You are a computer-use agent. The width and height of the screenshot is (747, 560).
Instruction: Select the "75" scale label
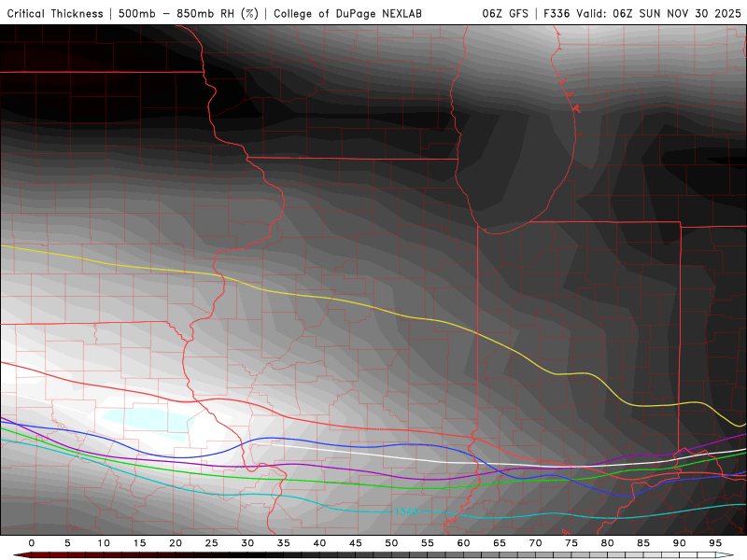click(571, 543)
